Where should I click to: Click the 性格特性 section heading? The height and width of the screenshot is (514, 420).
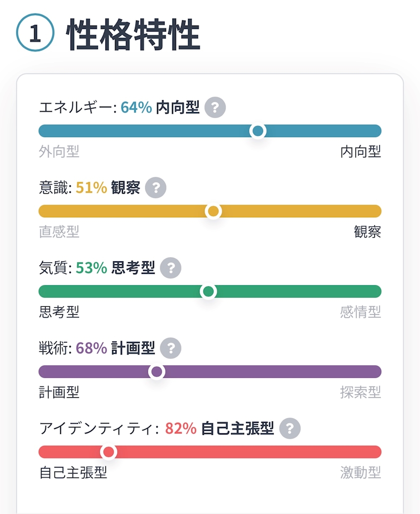tap(133, 35)
